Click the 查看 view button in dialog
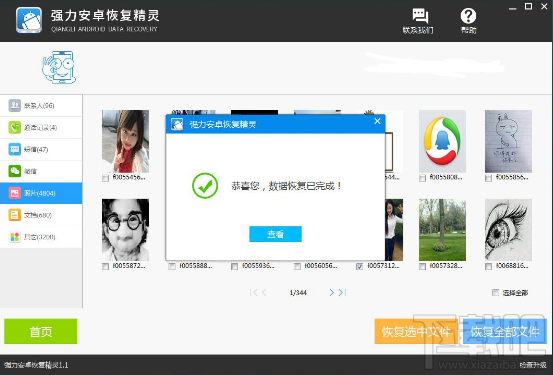 coord(275,234)
